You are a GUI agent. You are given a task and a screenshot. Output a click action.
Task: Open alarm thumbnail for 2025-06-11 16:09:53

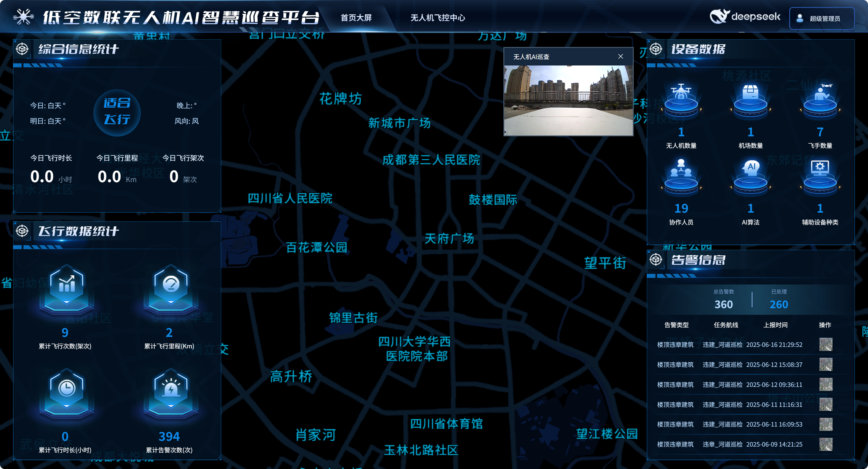[826, 424]
